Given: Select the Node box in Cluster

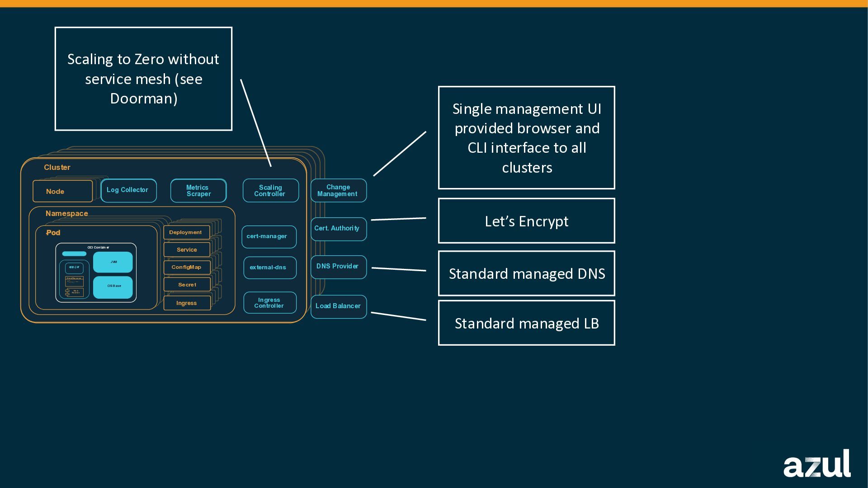Looking at the screenshot, I should [x=62, y=192].
